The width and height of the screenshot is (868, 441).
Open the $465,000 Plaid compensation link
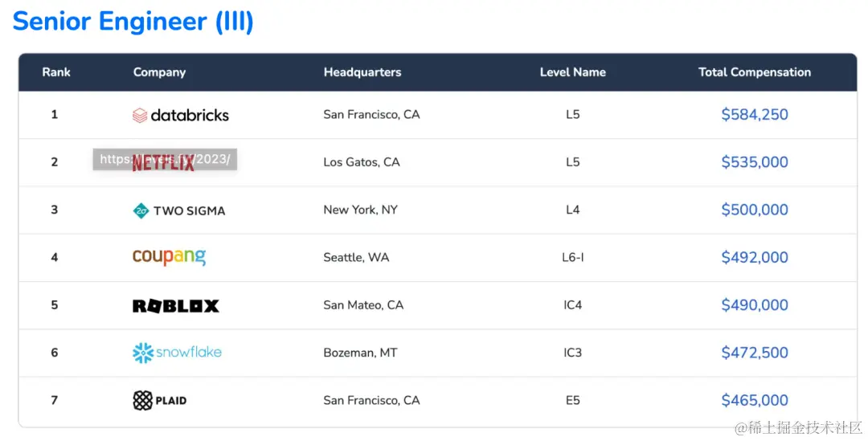coord(755,400)
